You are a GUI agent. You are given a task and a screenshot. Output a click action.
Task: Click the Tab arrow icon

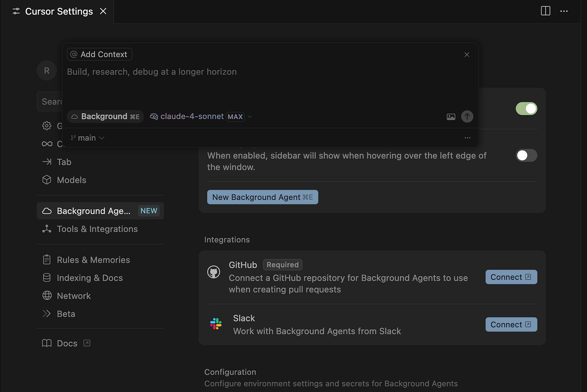click(x=47, y=162)
